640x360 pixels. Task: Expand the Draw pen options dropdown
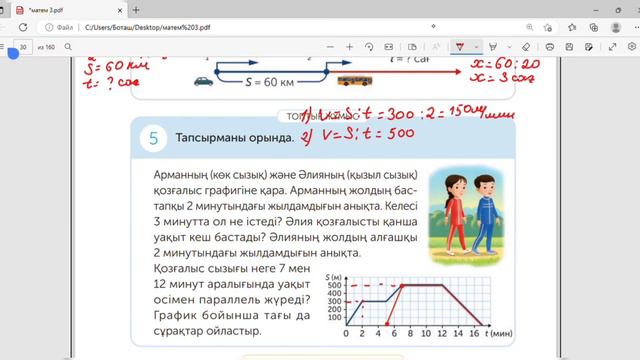476,47
